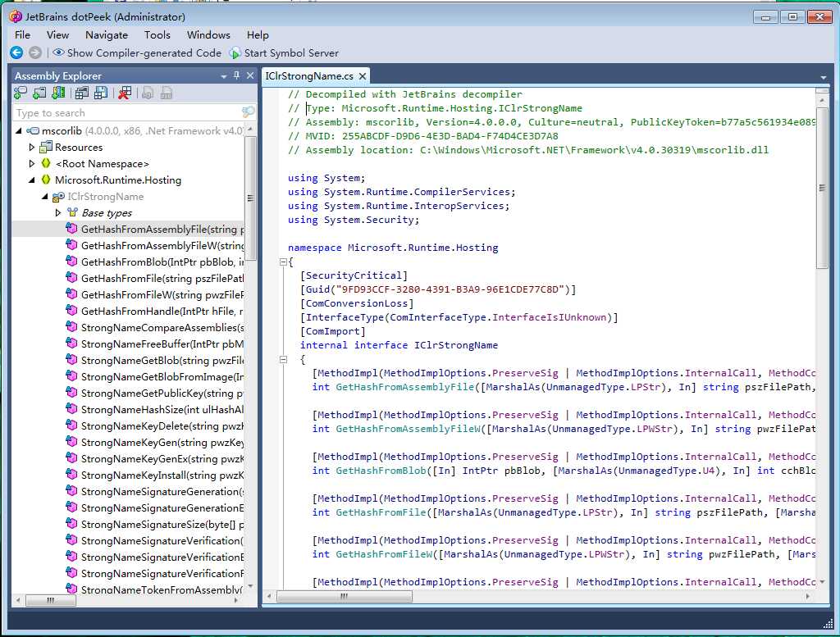
Task: Toggle Show Compiler-generated Code
Action: tap(137, 53)
